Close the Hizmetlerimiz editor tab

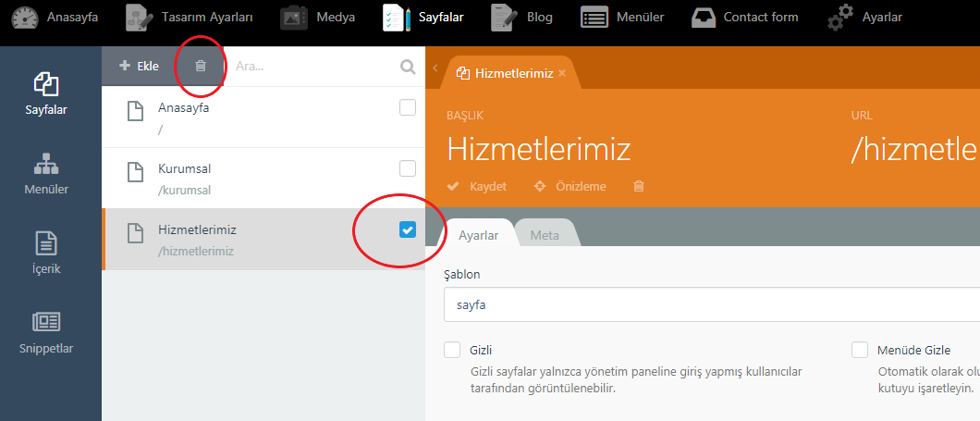pos(562,73)
